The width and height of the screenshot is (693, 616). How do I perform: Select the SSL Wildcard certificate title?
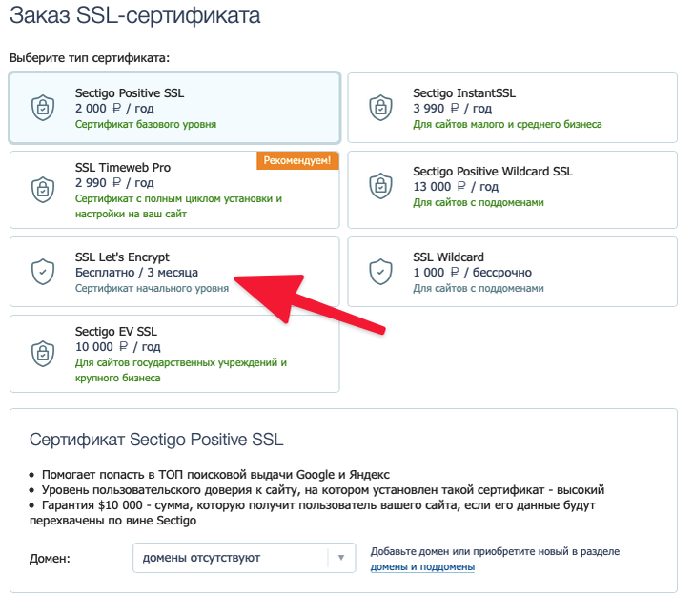pos(449,257)
